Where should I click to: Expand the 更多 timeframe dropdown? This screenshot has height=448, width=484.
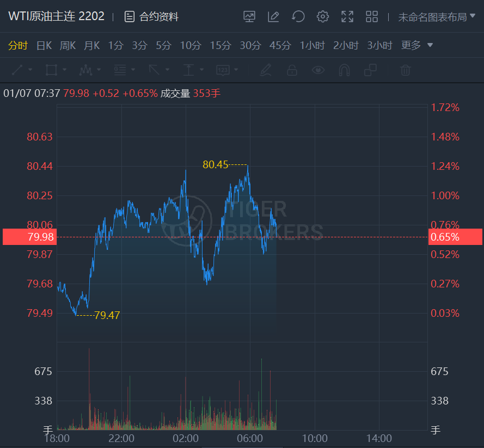click(417, 45)
